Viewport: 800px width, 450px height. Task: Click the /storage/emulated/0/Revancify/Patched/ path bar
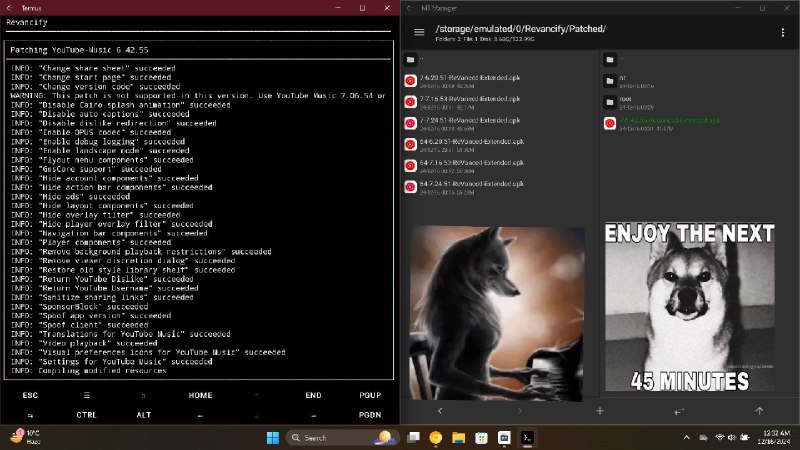coord(520,29)
